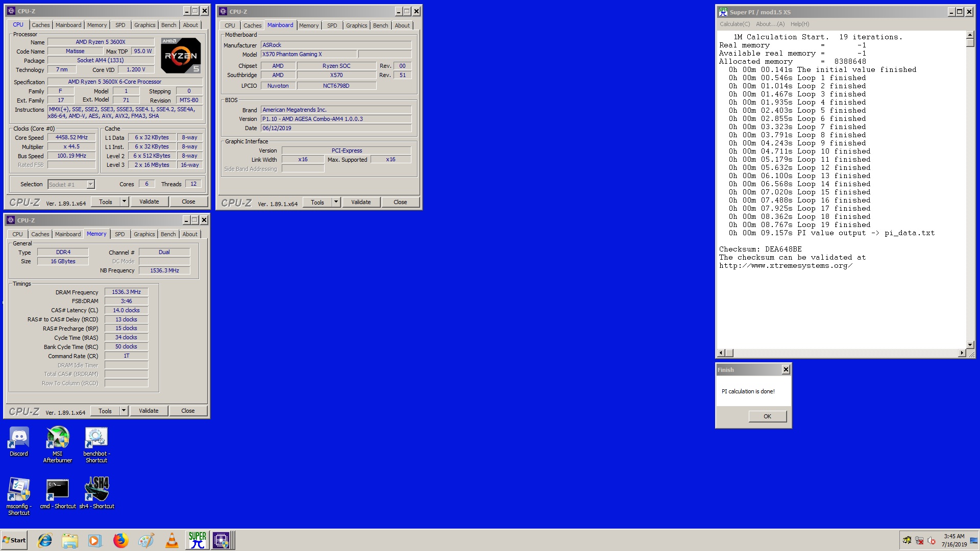This screenshot has height=551, width=980.
Task: Switch to CPU tab in Memory window
Action: [17, 234]
